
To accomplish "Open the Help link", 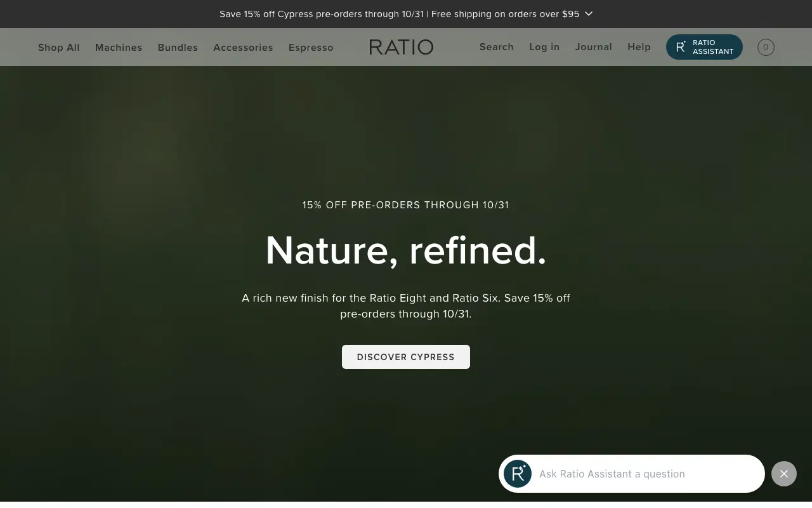I will coord(639,47).
